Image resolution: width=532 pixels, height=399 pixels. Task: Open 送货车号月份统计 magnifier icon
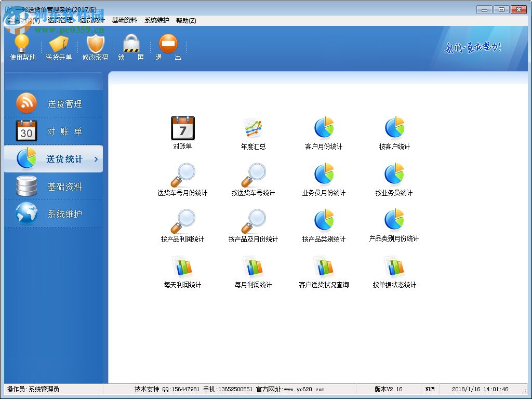pos(182,175)
